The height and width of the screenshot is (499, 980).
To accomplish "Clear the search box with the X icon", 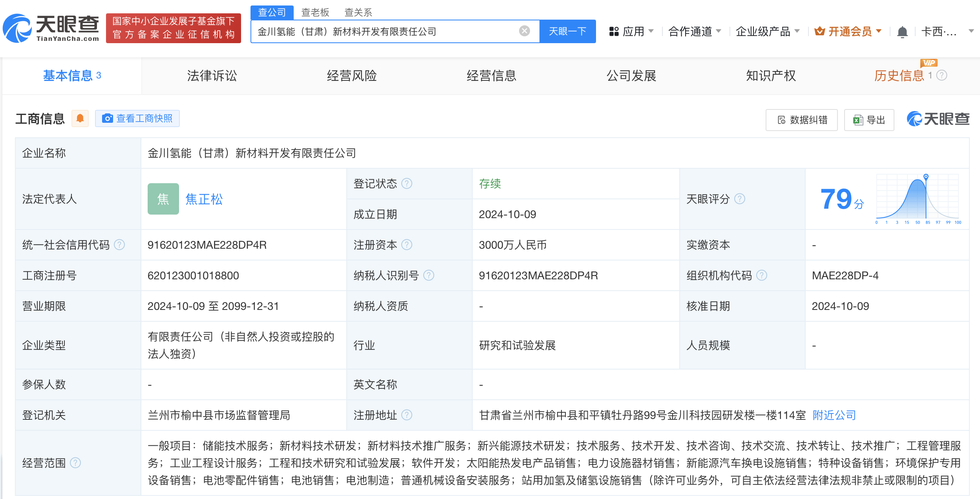I will [524, 31].
